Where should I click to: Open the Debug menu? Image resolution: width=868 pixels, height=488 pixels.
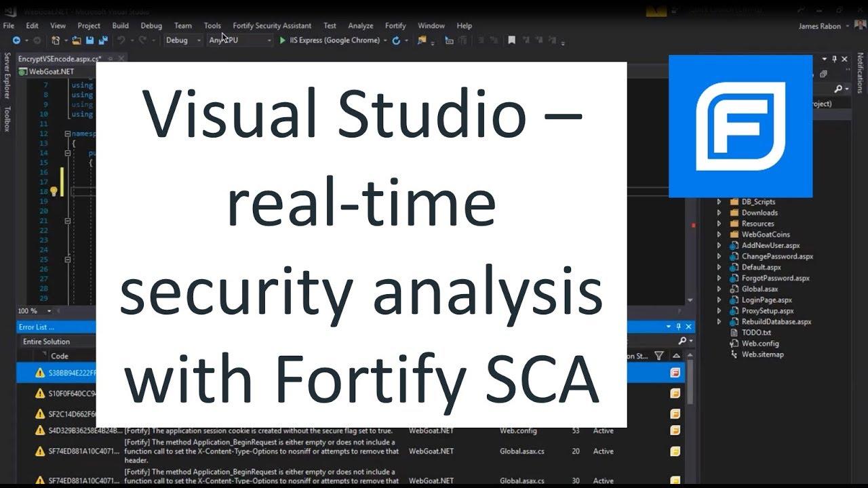[151, 26]
